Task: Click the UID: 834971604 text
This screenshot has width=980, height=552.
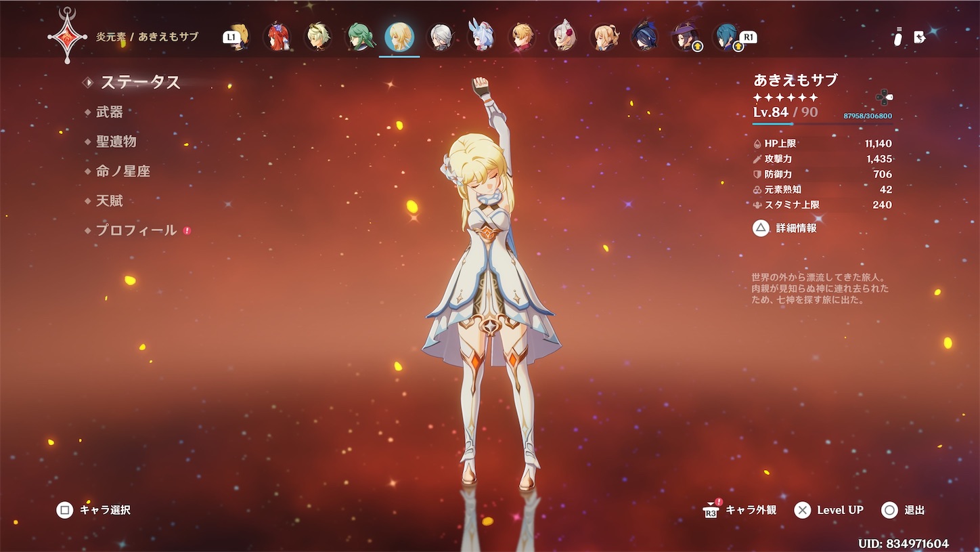Action: 904,544
